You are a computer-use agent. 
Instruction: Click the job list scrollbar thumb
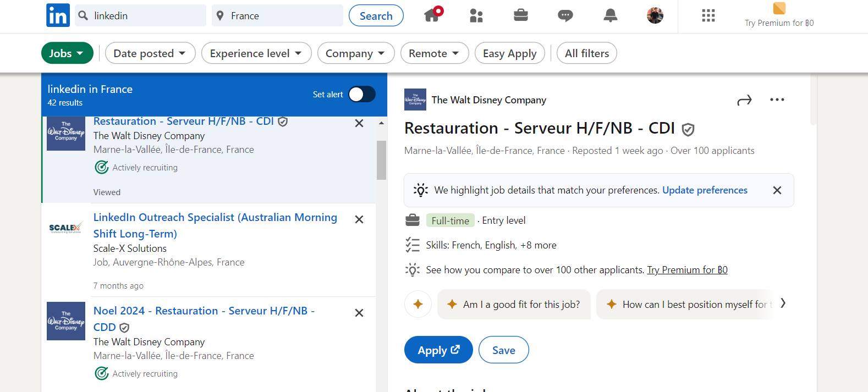[x=381, y=160]
